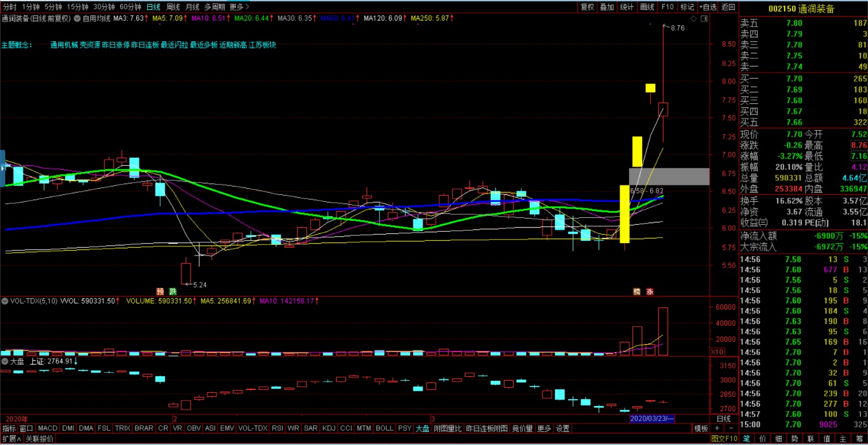Image resolution: width=868 pixels, height=445 pixels.
Task: Switch to the 周线 weekly period tab
Action: 173,7
